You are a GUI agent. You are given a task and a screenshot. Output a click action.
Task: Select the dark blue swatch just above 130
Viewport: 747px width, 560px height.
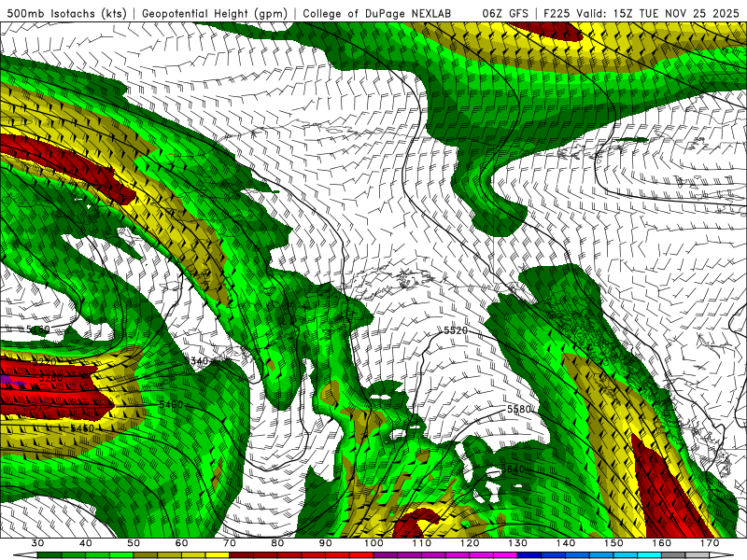pos(529,555)
